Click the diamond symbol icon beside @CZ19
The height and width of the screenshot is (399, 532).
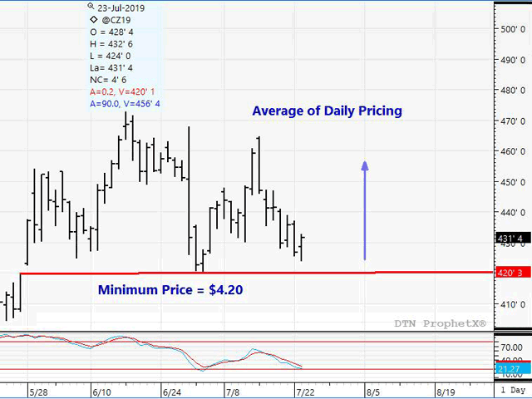tap(94, 20)
